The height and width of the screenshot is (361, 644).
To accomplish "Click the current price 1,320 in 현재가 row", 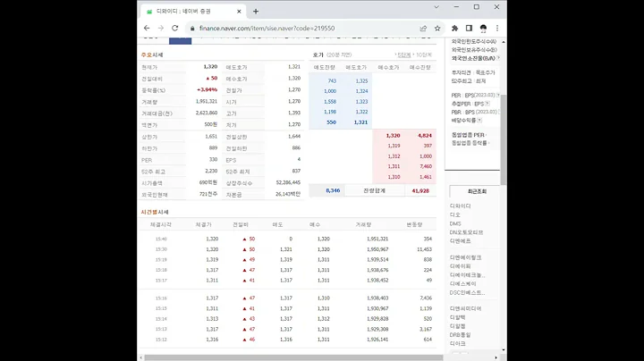I will click(x=210, y=66).
